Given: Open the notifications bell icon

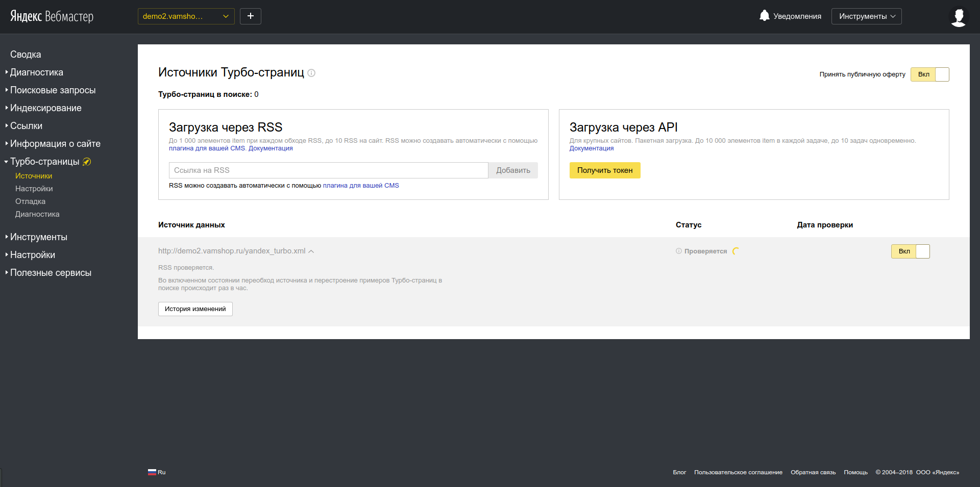Looking at the screenshot, I should [x=764, y=16].
